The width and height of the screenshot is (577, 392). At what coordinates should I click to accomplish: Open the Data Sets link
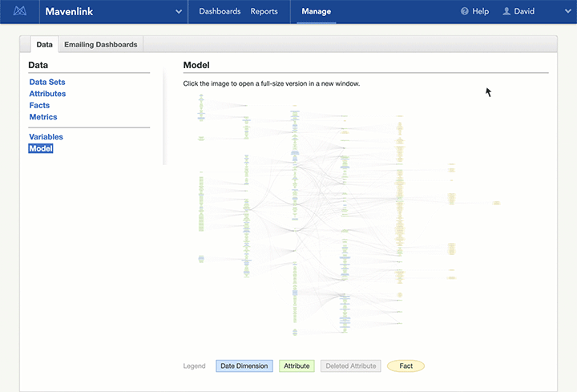point(47,82)
